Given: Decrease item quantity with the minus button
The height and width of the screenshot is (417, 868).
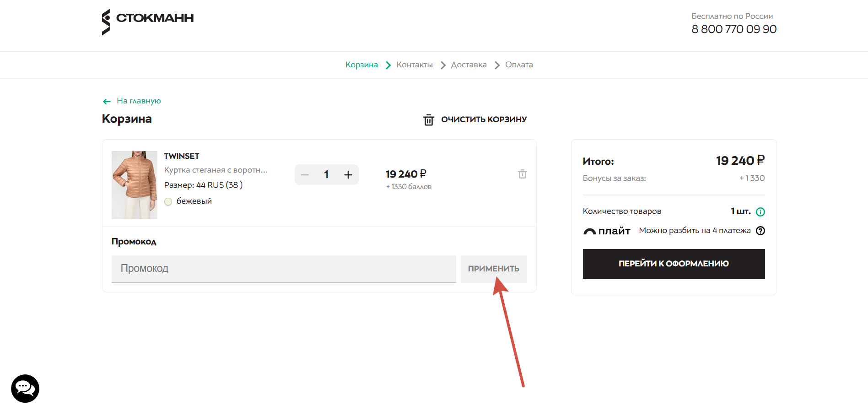Looking at the screenshot, I should [305, 175].
